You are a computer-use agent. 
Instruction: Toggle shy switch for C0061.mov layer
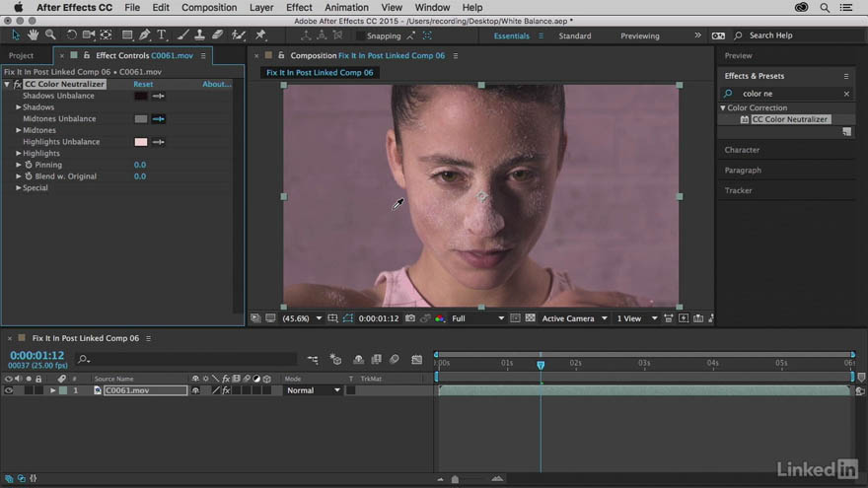195,390
